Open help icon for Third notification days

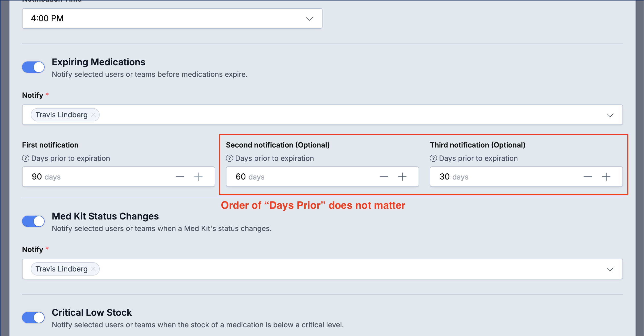(433, 158)
